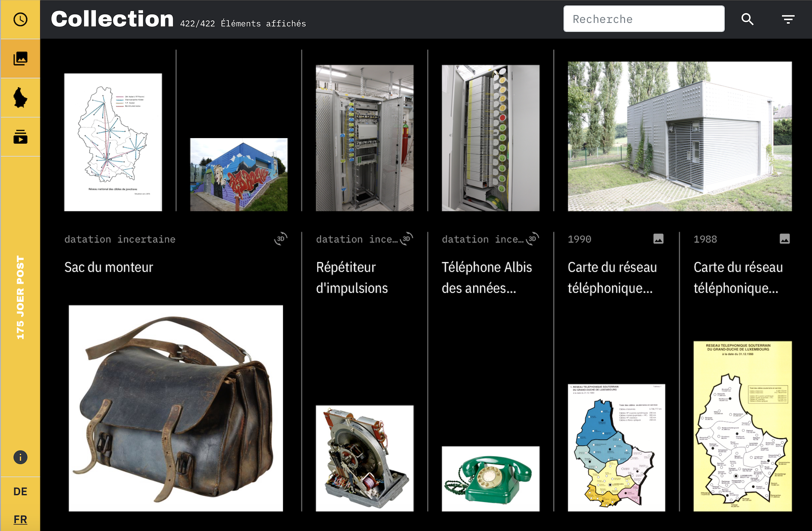Click the image icon next to 1988
Screen dimensions: 812x531
tap(784, 239)
